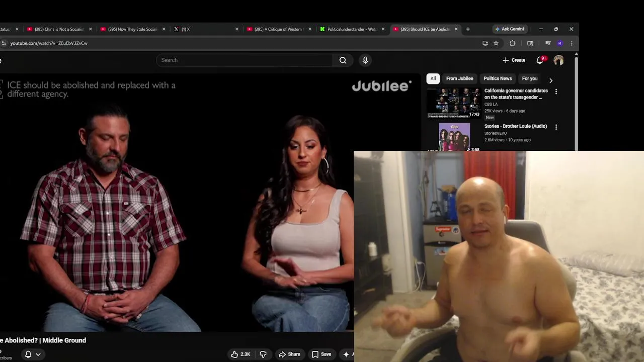Click the video title Middle Ground
Image resolution: width=644 pixels, height=362 pixels.
tap(43, 340)
